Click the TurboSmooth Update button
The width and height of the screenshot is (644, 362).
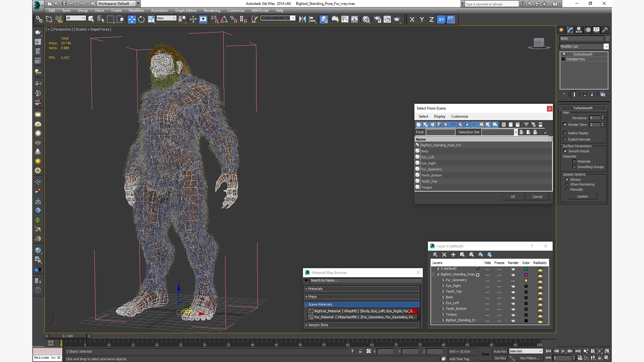tap(582, 196)
